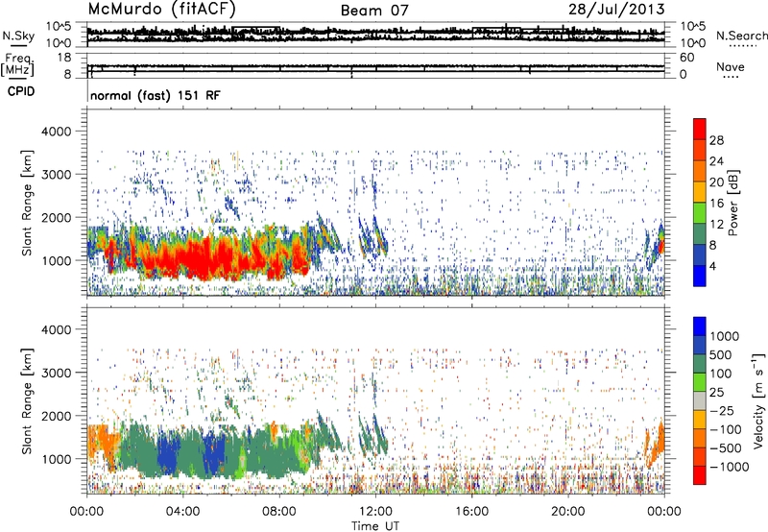
Task: Click the '60' Nave axis tick label
Action: (x=686, y=58)
